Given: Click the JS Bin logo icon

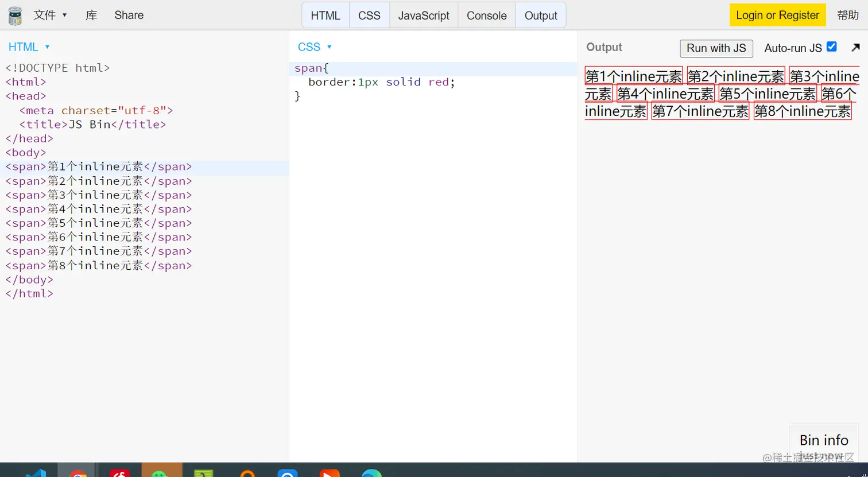Looking at the screenshot, I should pyautogui.click(x=15, y=15).
